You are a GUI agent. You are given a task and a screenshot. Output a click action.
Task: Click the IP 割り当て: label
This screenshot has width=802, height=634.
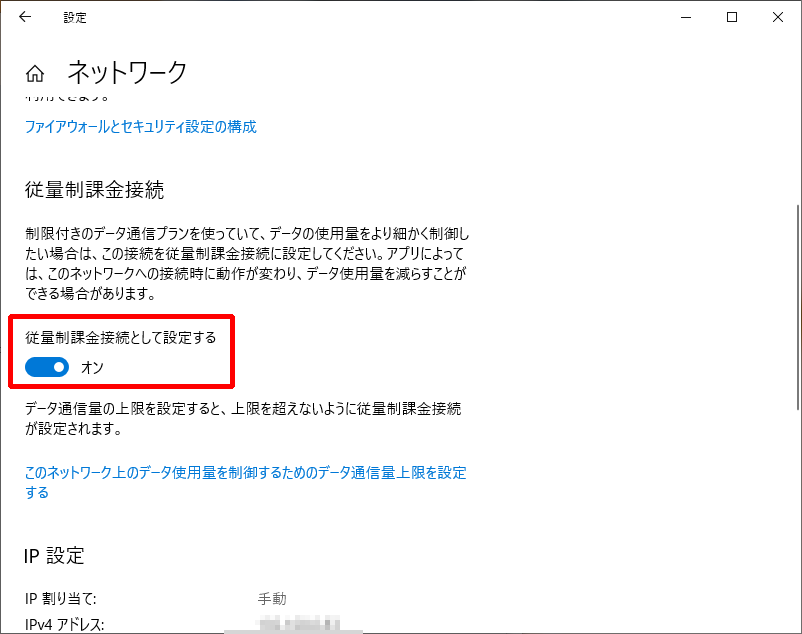(60, 599)
